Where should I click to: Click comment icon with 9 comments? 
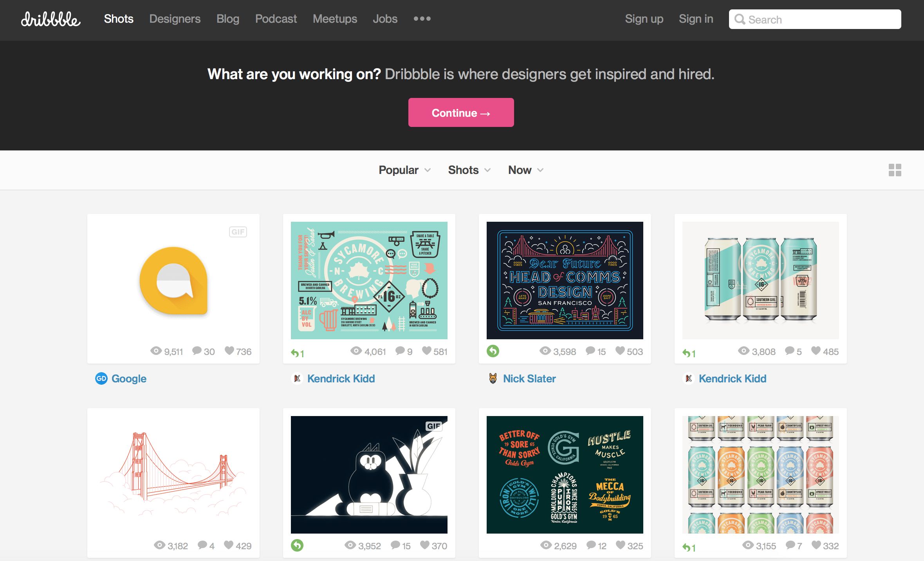tap(400, 351)
